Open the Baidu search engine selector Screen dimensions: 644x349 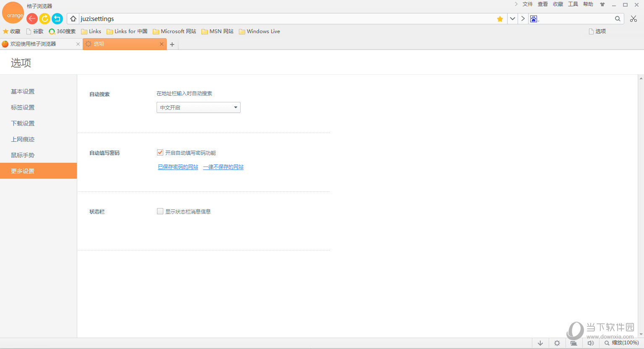coord(534,19)
